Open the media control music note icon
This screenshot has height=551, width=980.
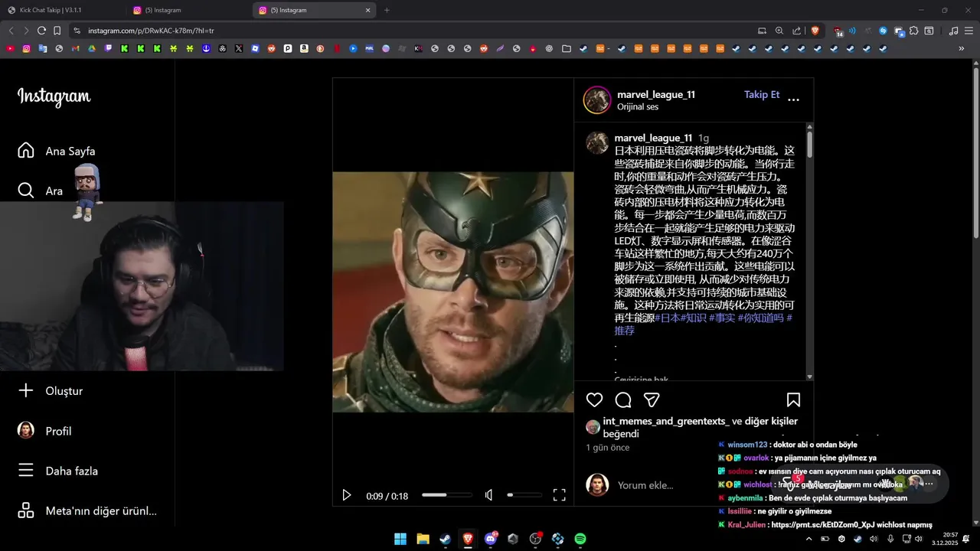point(953,31)
